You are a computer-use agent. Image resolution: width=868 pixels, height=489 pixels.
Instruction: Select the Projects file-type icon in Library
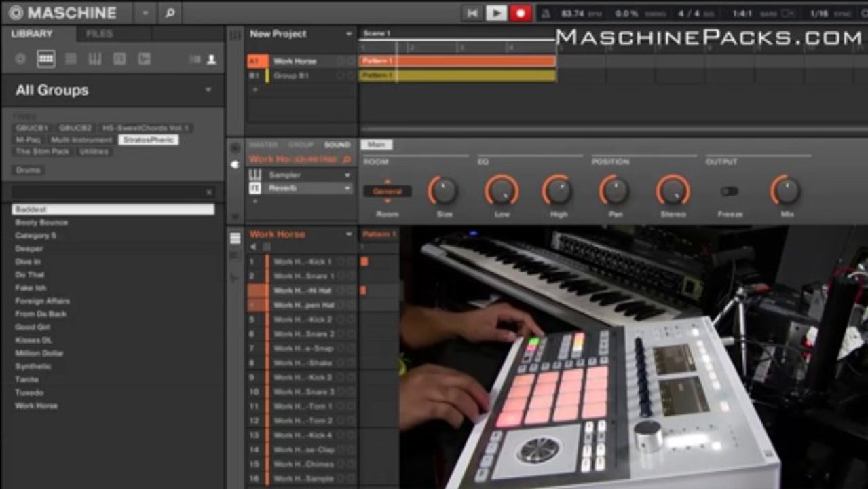tap(20, 59)
